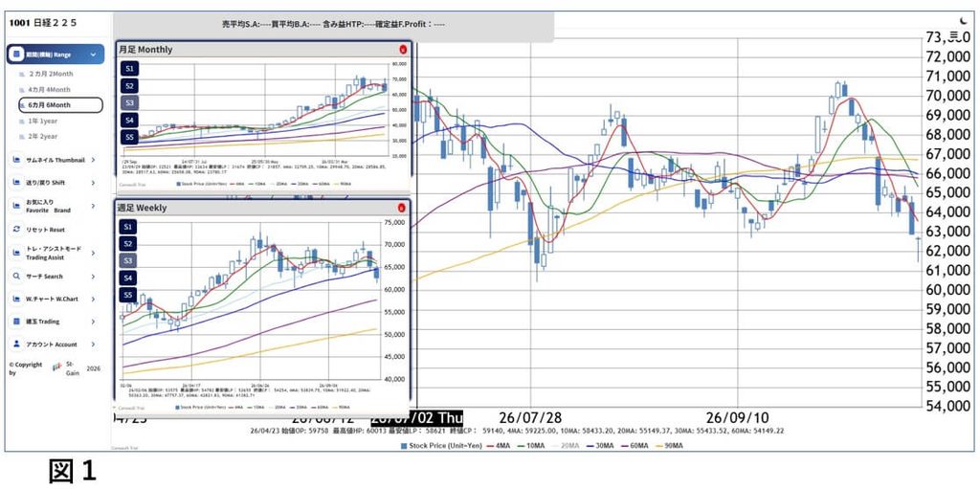This screenshot has width=980, height=489.
Task: Click the リセット Reset label
Action: (x=45, y=230)
